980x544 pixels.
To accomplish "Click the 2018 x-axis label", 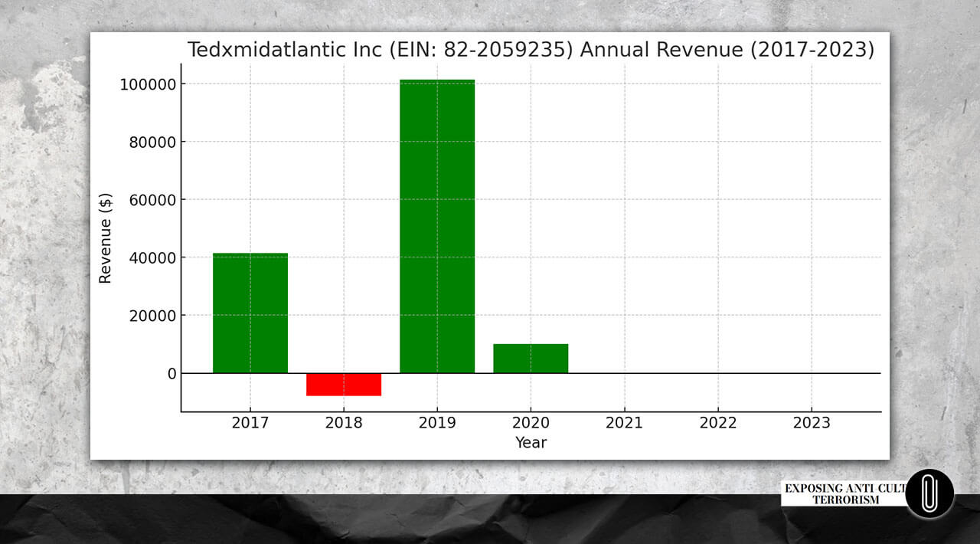I will tap(344, 423).
